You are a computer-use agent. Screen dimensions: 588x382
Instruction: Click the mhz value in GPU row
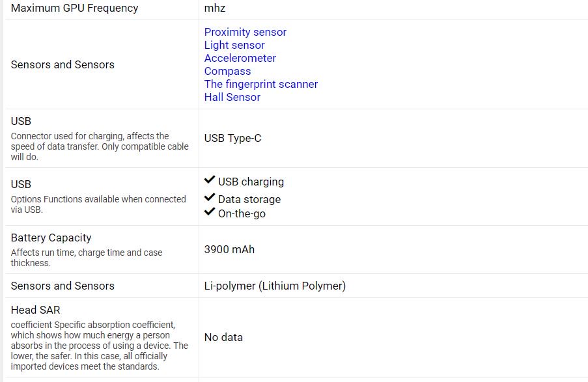pyautogui.click(x=215, y=8)
